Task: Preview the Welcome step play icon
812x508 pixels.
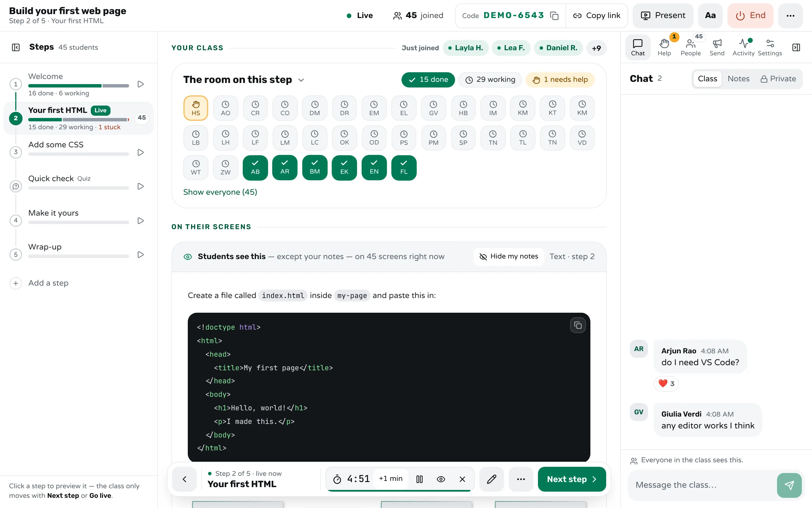Action: click(141, 84)
